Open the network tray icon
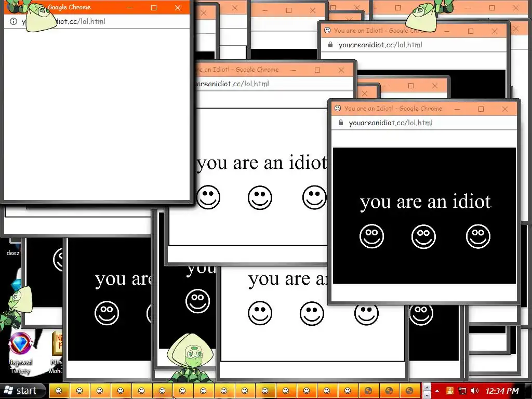Viewport: 532px width, 399px height. coord(462,391)
